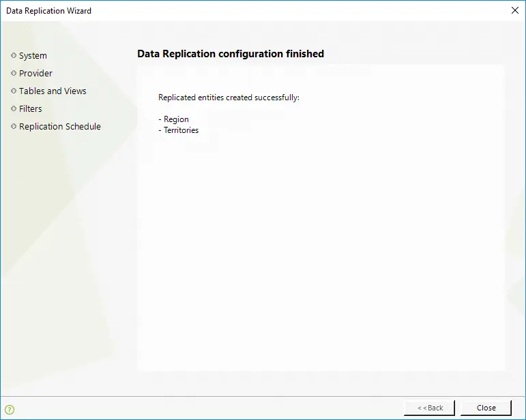Close the wizard with the X button
Screen dimensions: 526x420
[x=515, y=10]
